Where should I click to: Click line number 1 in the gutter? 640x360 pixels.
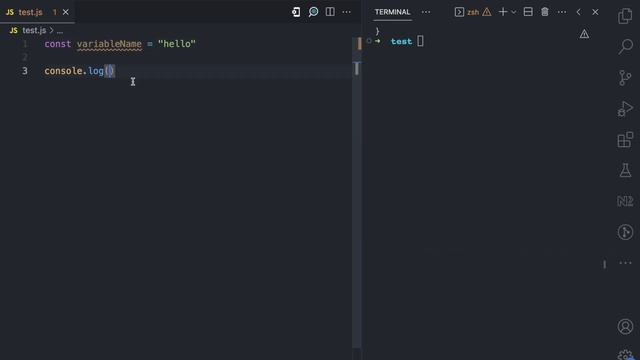pos(25,44)
